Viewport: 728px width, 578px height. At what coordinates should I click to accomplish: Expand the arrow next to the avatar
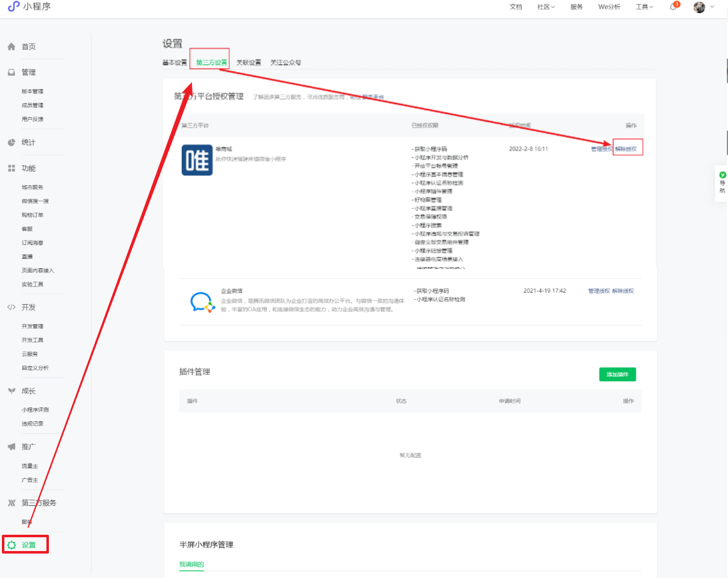click(x=712, y=7)
